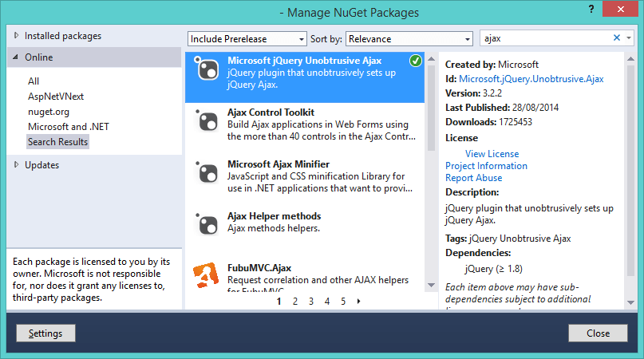Click the orange FubuMVC.Ajax package icon
This screenshot has width=644, height=359.
206,275
